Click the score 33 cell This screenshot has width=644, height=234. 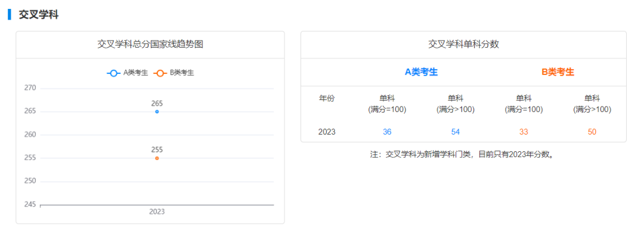click(524, 132)
